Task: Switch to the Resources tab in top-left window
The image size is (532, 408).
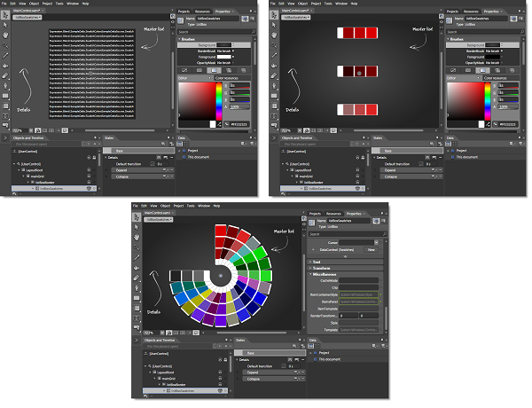Action: click(x=202, y=12)
